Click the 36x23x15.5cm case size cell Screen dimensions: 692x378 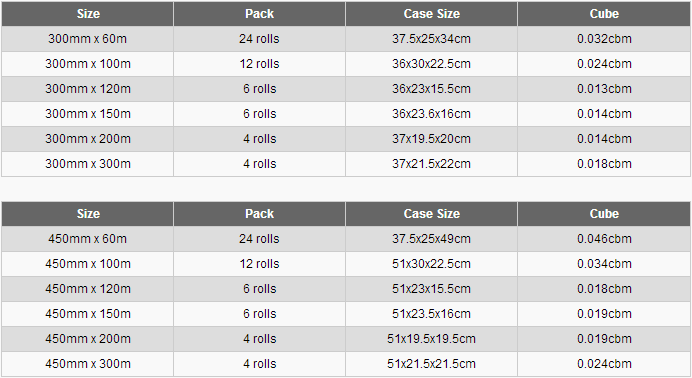point(432,89)
